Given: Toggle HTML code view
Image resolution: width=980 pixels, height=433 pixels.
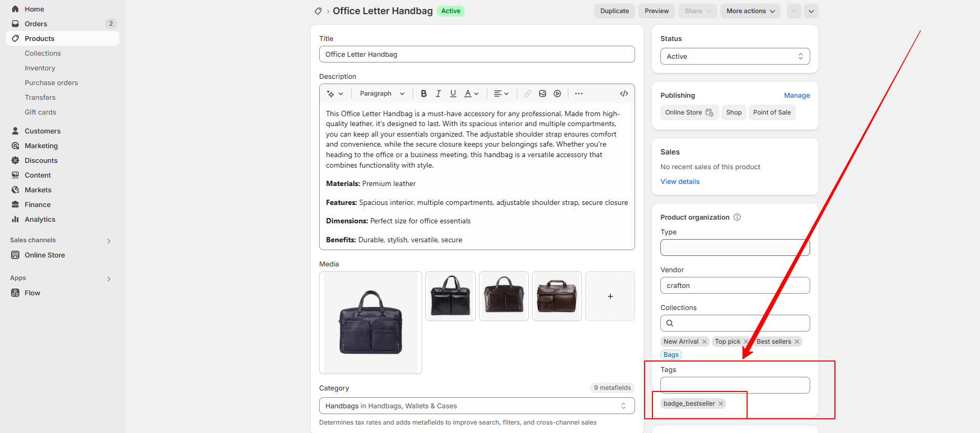Looking at the screenshot, I should (624, 94).
